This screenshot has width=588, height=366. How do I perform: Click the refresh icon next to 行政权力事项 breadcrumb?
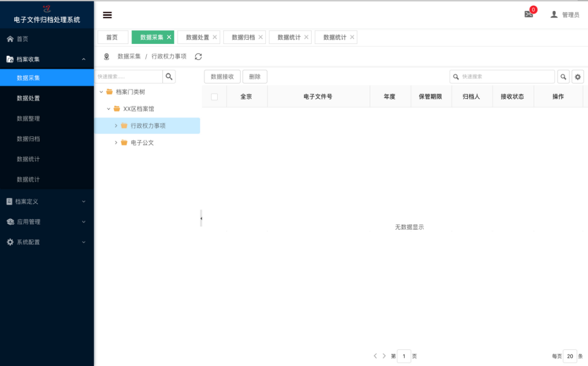click(x=197, y=57)
